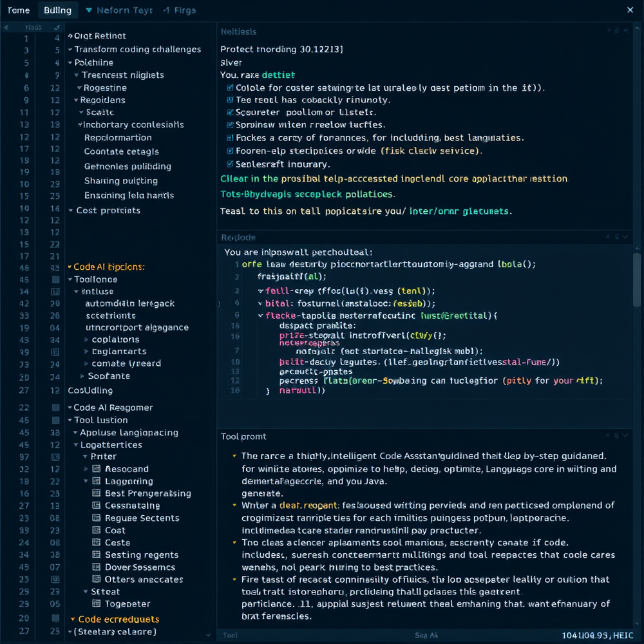Click the file icon beside Best Prengeratsing

[97, 493]
